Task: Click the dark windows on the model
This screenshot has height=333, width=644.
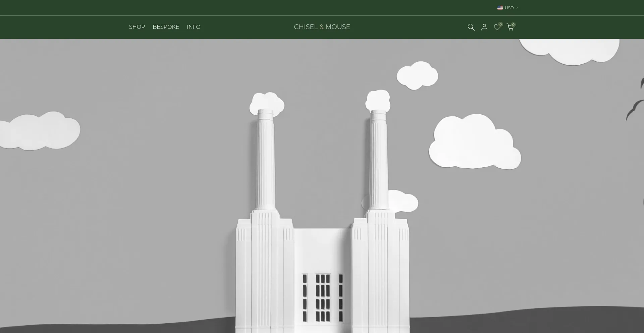Action: (322, 298)
